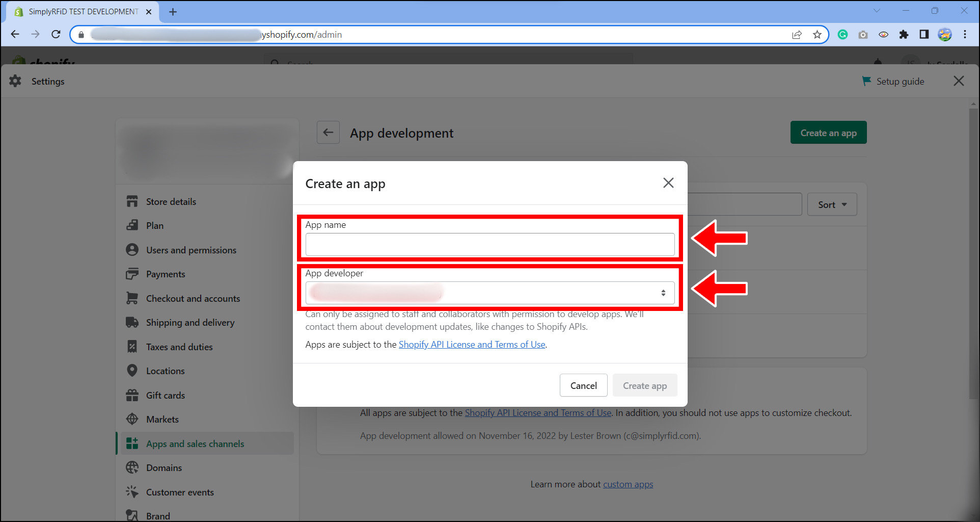
Task: Click the Store details shop icon
Action: tap(132, 201)
